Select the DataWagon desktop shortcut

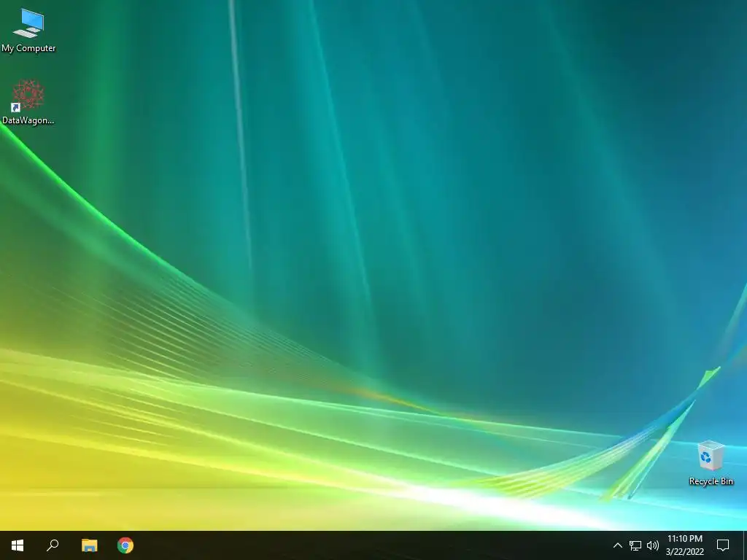point(28,102)
